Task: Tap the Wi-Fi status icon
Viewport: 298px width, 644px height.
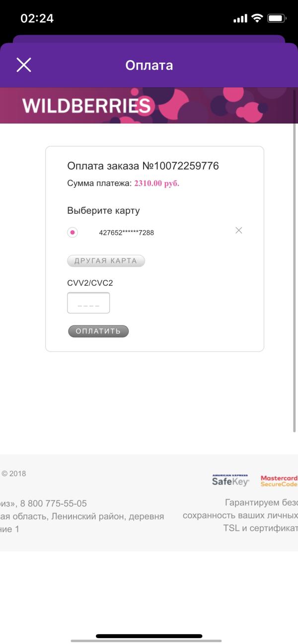Action: point(257,18)
